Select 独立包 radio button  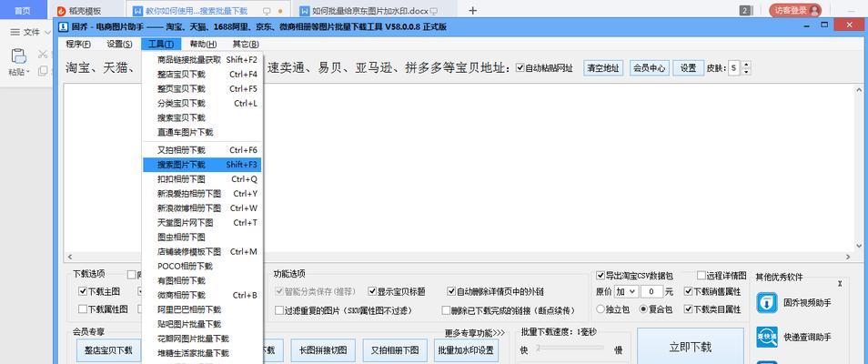601,309
